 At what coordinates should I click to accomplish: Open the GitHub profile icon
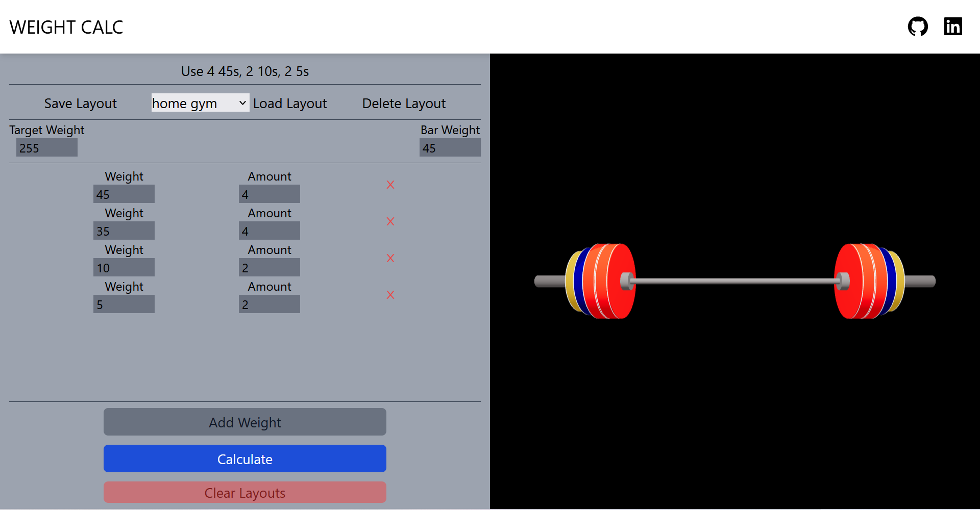point(918,27)
